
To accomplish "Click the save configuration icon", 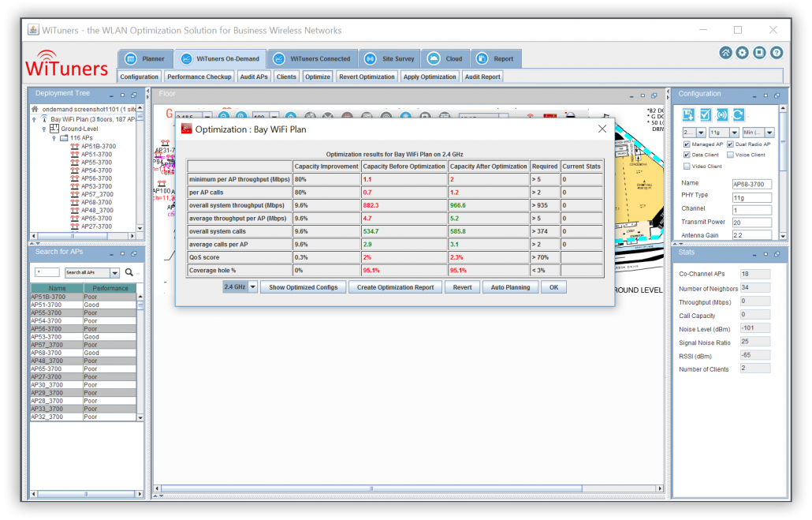I will coord(688,114).
